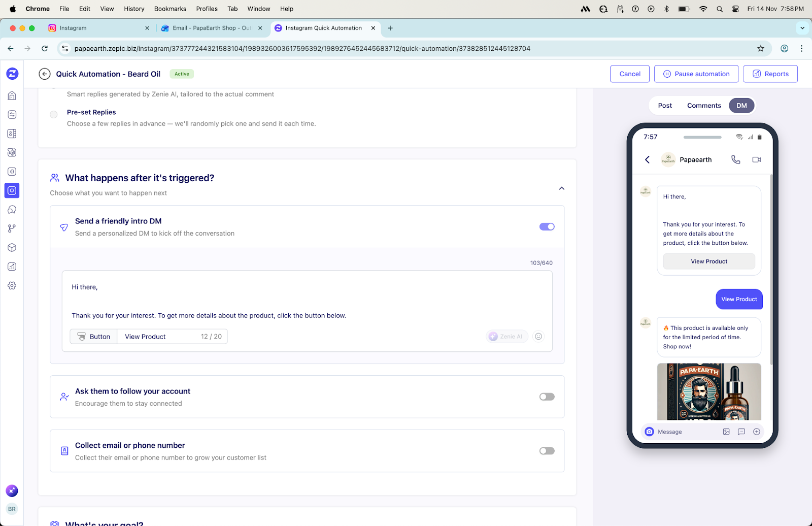Open the Bookmarks menu

pyautogui.click(x=170, y=9)
